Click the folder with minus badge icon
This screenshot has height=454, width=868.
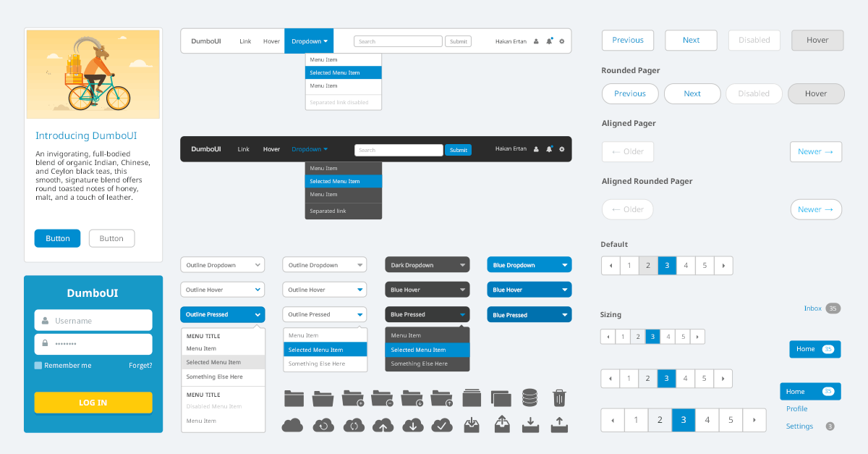(382, 398)
